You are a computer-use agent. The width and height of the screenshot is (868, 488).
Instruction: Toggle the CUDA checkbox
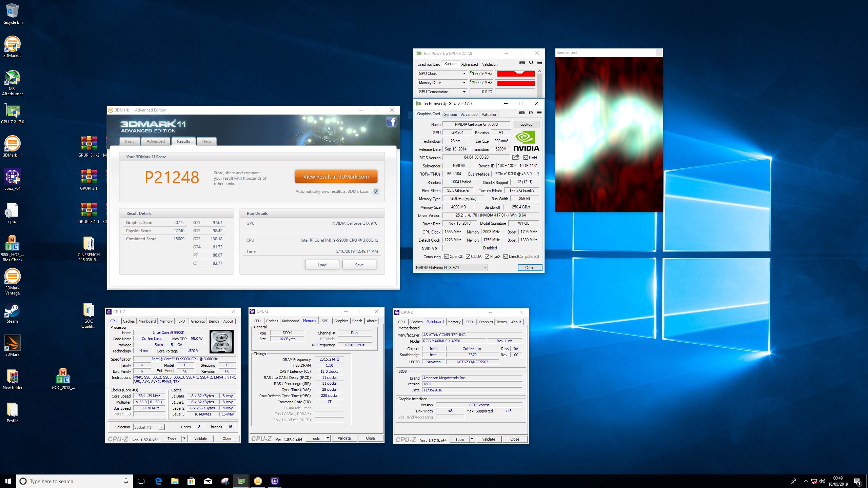pyautogui.click(x=468, y=257)
